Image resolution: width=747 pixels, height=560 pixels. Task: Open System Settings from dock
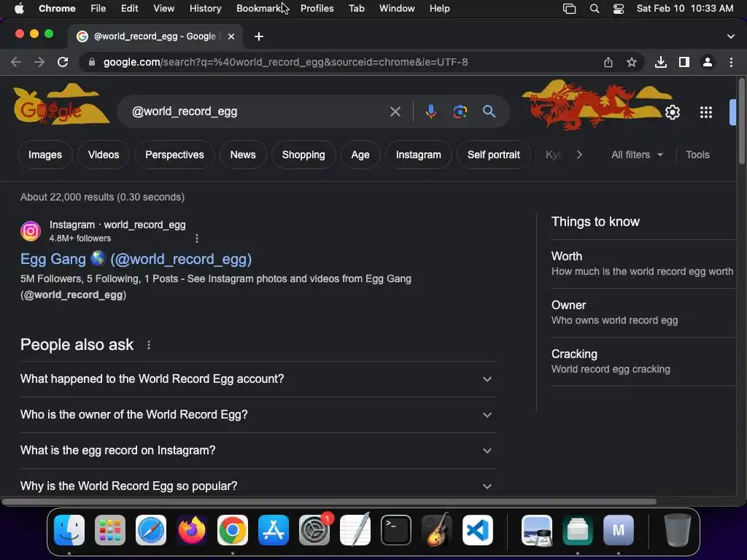pyautogui.click(x=314, y=530)
